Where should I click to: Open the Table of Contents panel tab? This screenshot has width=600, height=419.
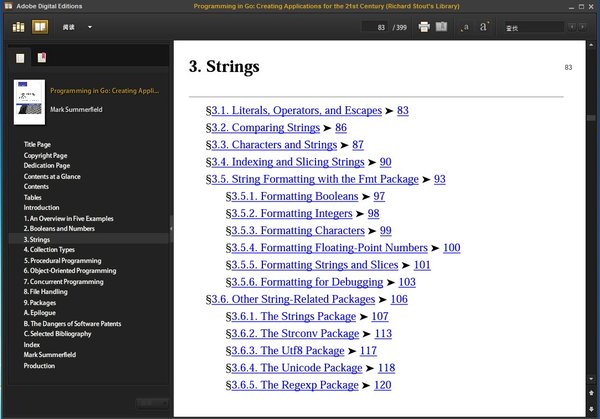[x=22, y=59]
